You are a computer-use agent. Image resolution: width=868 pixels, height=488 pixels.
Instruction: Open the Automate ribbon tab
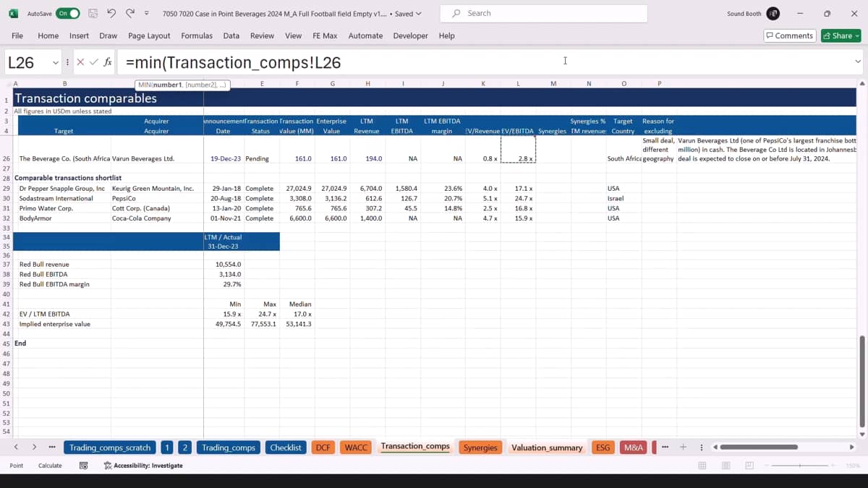365,35
